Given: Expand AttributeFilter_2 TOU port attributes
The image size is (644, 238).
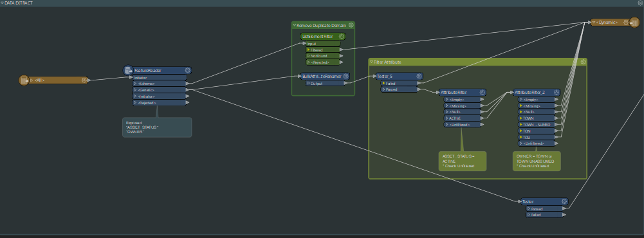Looking at the screenshot, I should point(520,137).
